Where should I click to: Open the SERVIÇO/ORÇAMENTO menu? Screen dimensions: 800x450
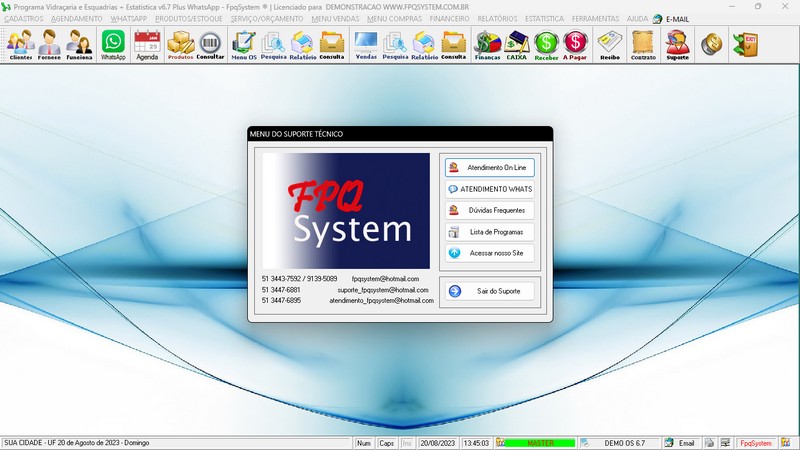(x=267, y=19)
